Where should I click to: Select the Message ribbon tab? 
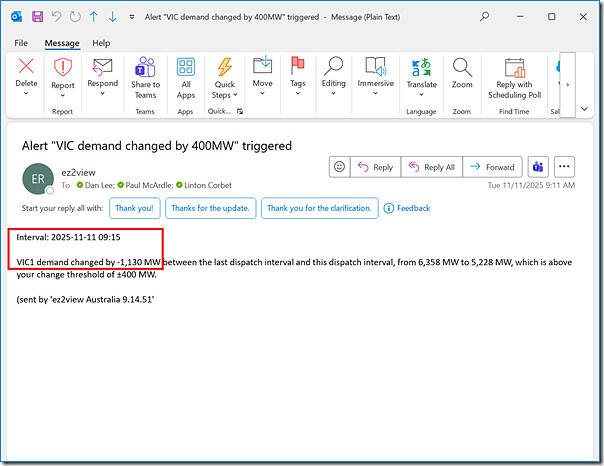tap(62, 43)
